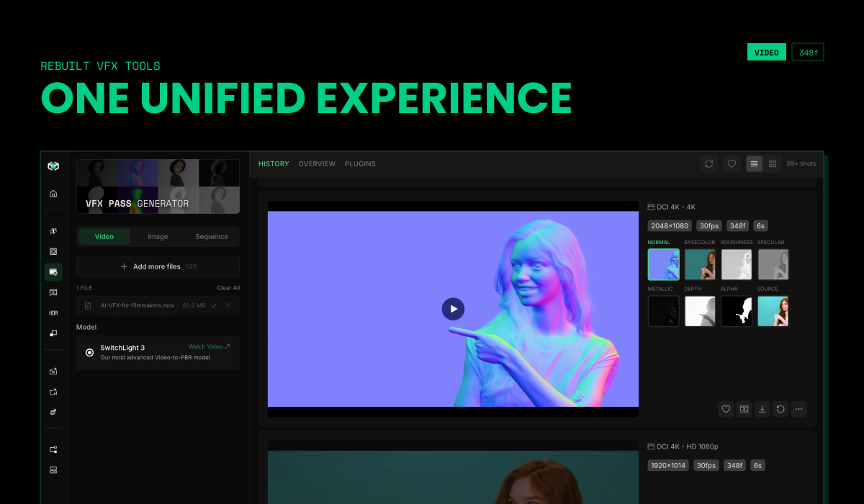Select the METALLIC pass thumbnail
864x504 pixels.
(x=663, y=311)
